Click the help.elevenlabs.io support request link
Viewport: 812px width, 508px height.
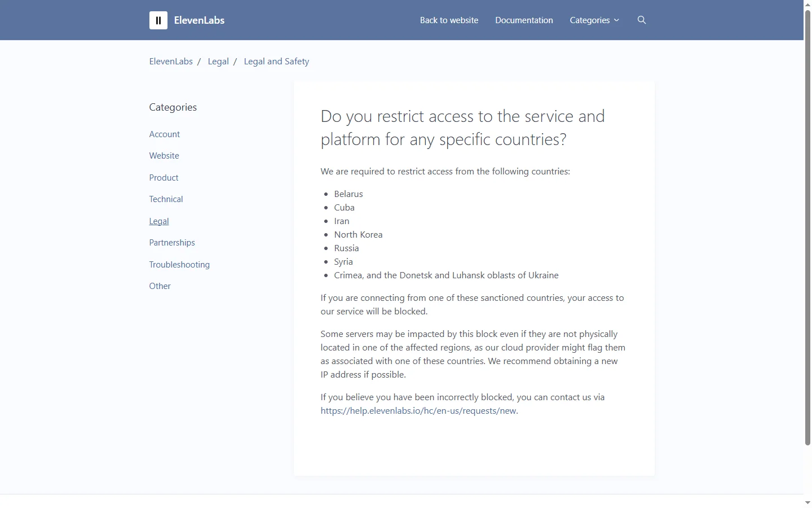pyautogui.click(x=418, y=410)
